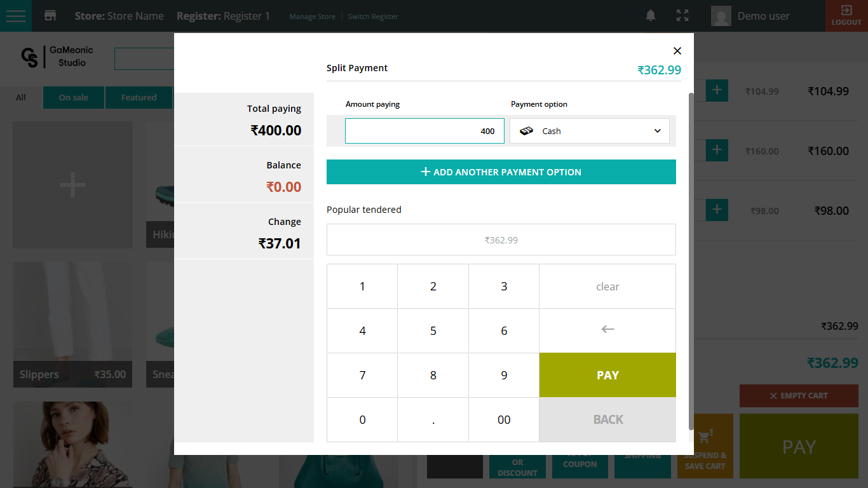Viewport: 868px width, 488px height.
Task: Click Add Another Payment Option button
Action: pyautogui.click(x=501, y=172)
